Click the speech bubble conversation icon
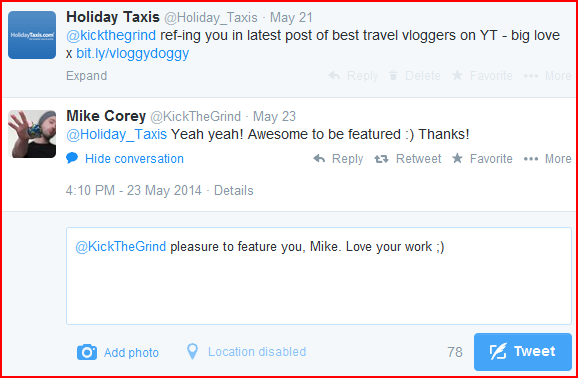 click(x=72, y=158)
